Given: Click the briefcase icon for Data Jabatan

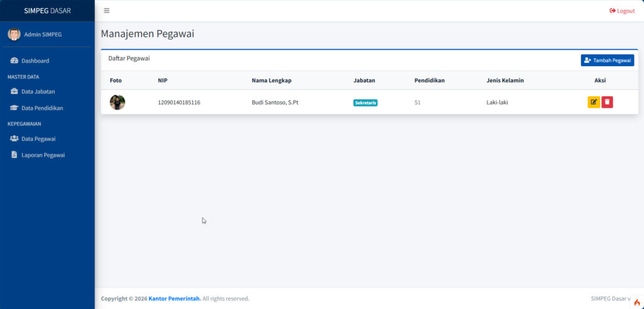Looking at the screenshot, I should pos(14,92).
